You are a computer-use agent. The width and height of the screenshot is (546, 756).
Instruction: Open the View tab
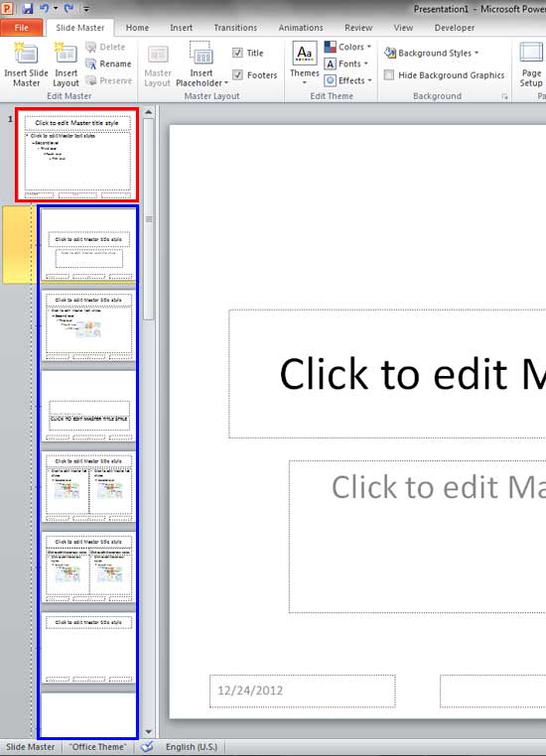tap(403, 28)
